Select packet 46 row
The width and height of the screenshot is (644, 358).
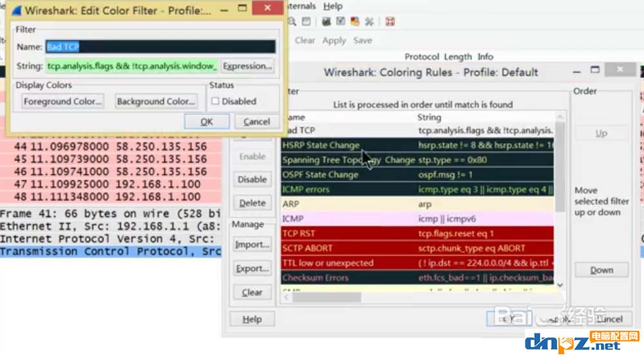111,172
